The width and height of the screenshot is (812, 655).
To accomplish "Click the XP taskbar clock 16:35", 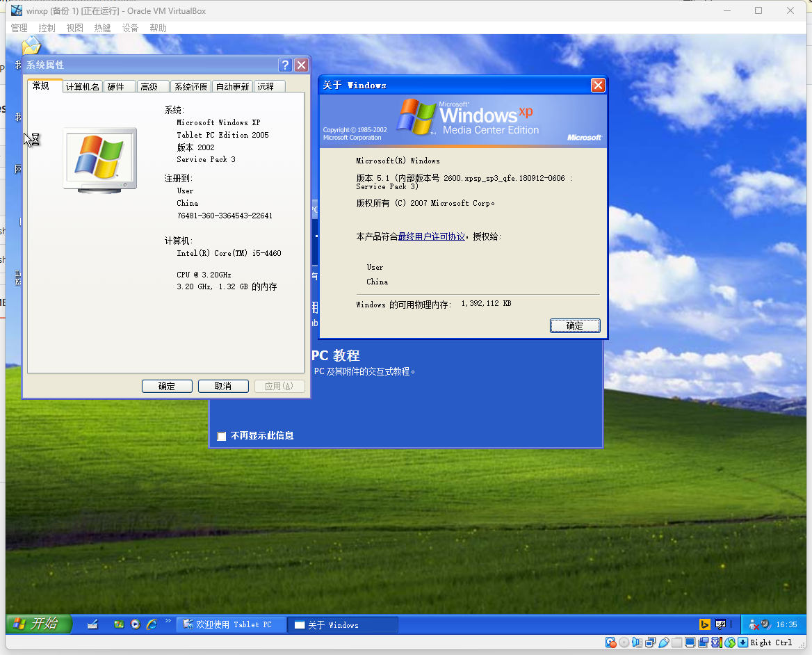I will click(x=787, y=625).
